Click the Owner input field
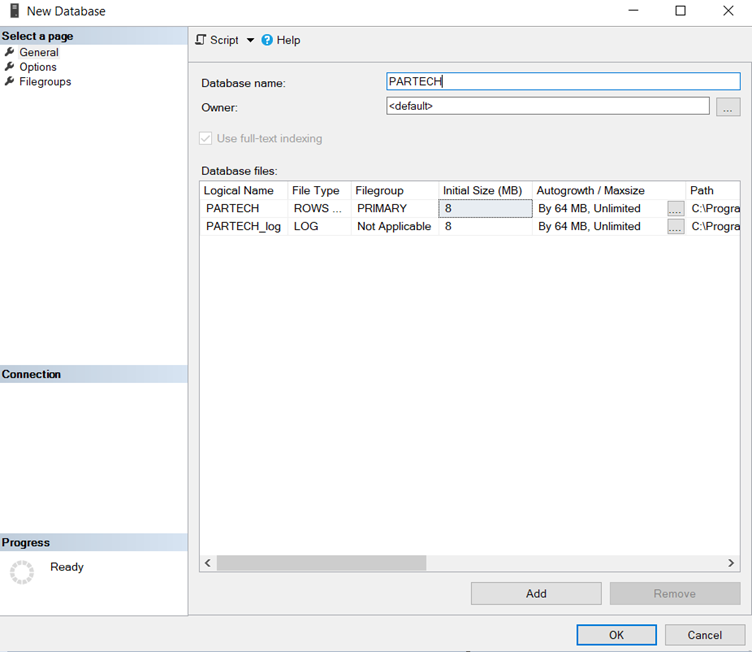Viewport: 752px width, 652px height. (x=548, y=106)
